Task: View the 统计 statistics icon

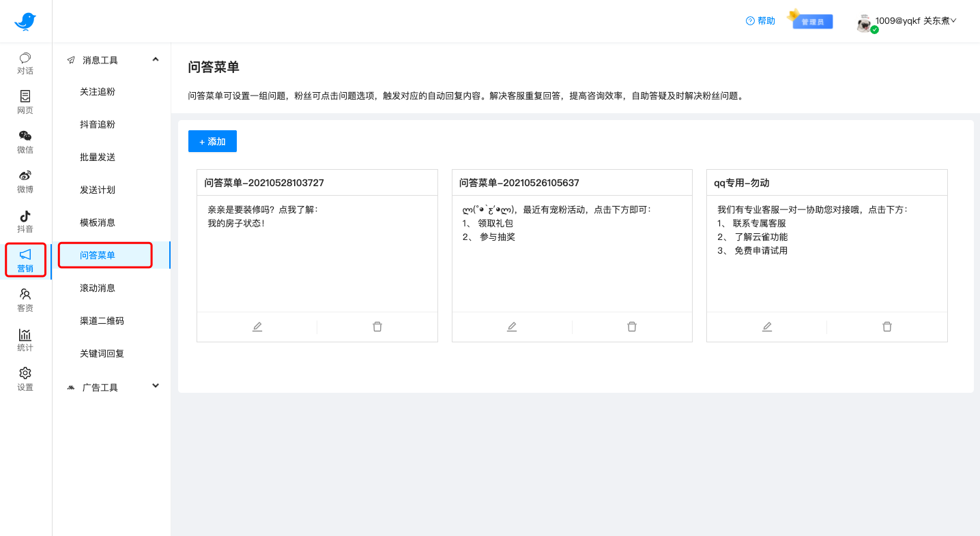Action: point(25,339)
